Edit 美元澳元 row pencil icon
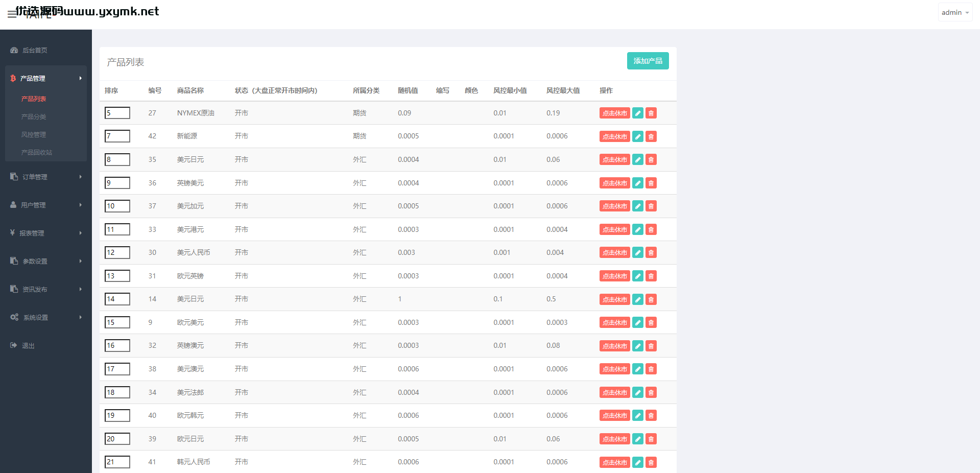 click(638, 369)
